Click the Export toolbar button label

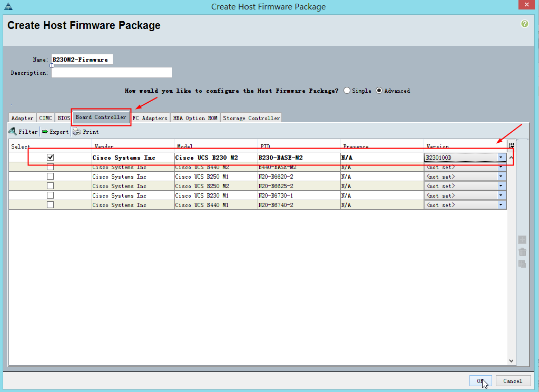point(59,132)
